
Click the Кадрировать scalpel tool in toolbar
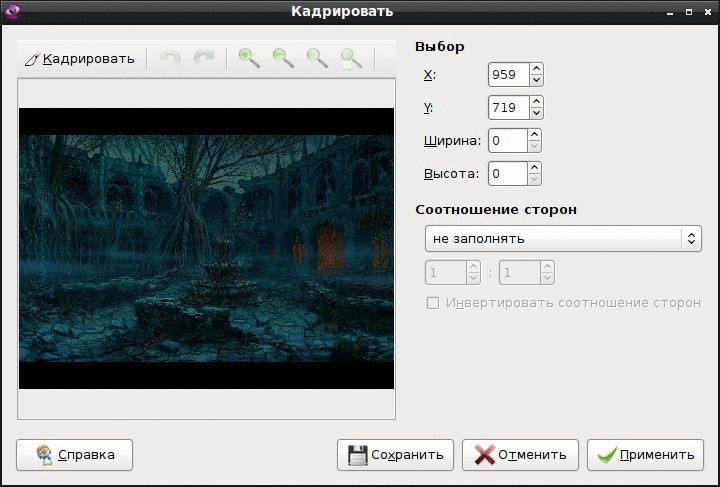(x=79, y=59)
